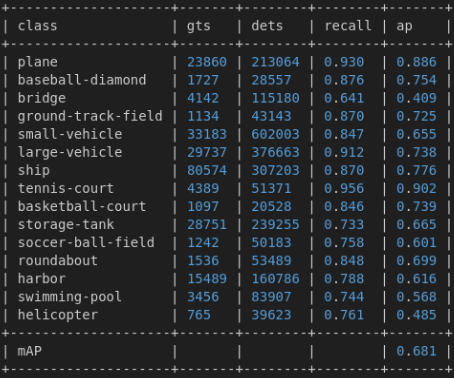Click storage-tank gts value 28751

[207, 224]
